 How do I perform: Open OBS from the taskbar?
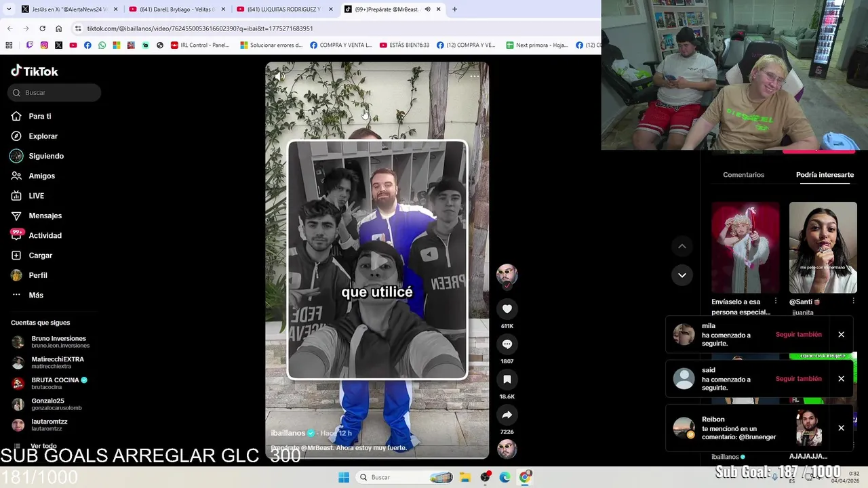486,477
